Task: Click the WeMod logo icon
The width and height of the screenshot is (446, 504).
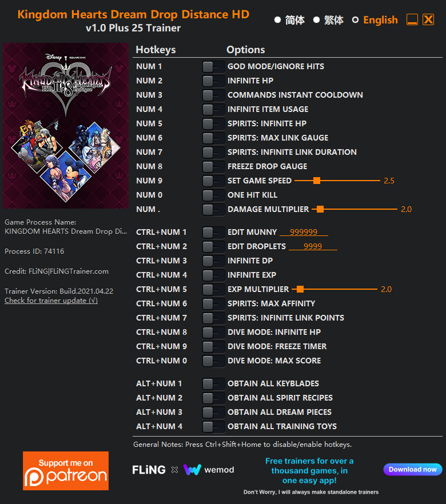Action: click(192, 470)
